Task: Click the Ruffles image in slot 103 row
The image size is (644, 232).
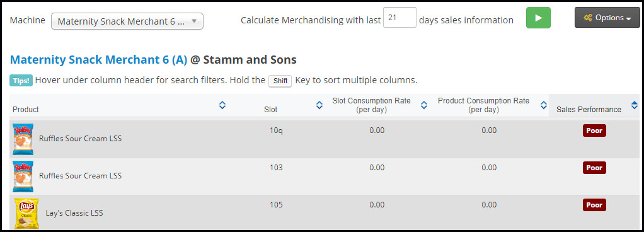Action: point(23,176)
